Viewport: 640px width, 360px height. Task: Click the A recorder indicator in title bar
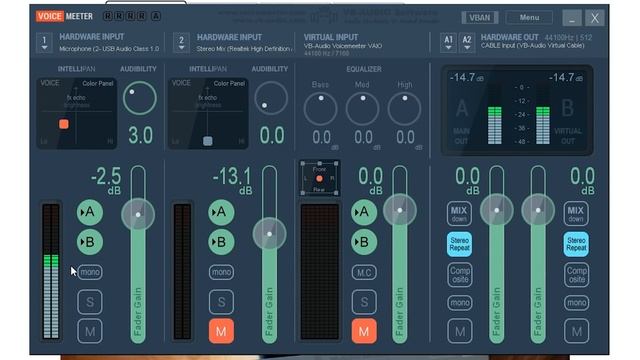click(156, 16)
